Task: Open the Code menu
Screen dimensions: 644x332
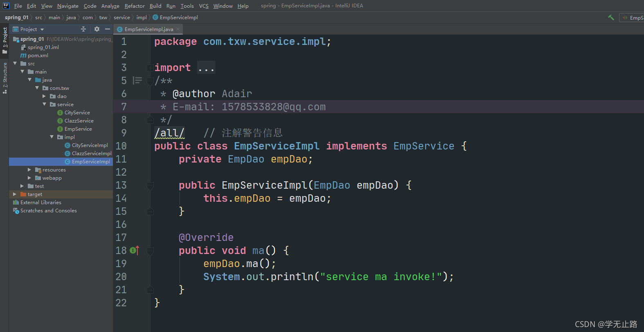Action: coord(90,6)
